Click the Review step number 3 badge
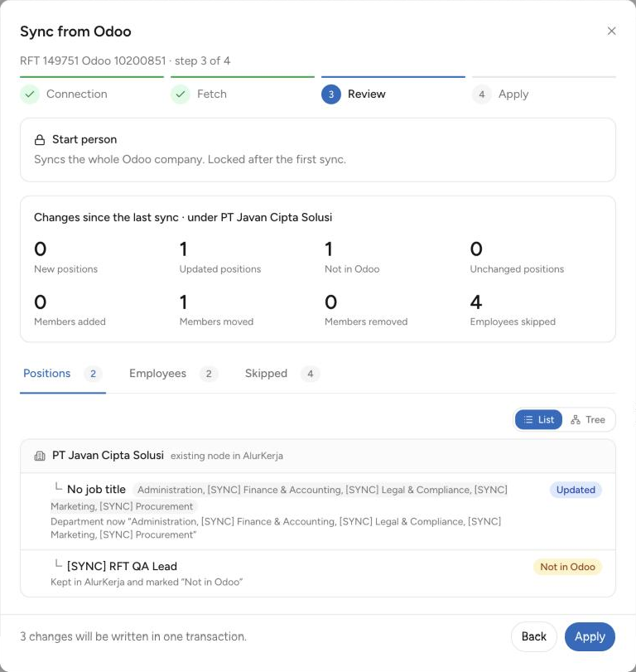Viewport: 636px width, 672px height. (331, 94)
